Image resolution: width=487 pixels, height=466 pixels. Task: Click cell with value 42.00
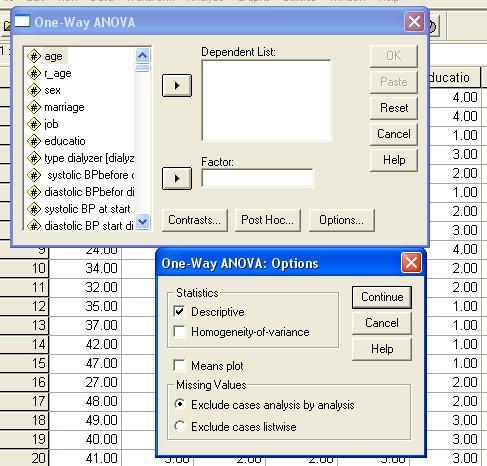86,344
